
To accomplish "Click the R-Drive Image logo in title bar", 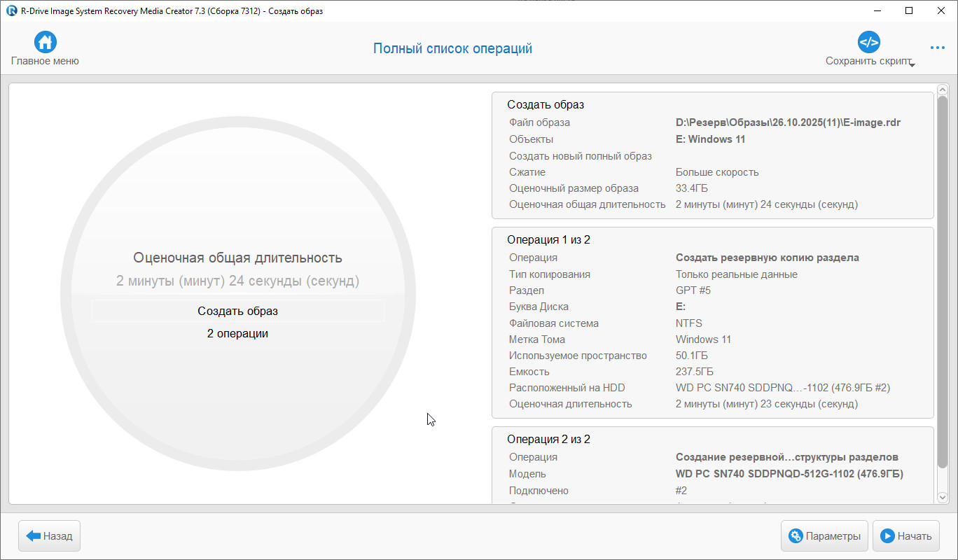I will (x=11, y=11).
